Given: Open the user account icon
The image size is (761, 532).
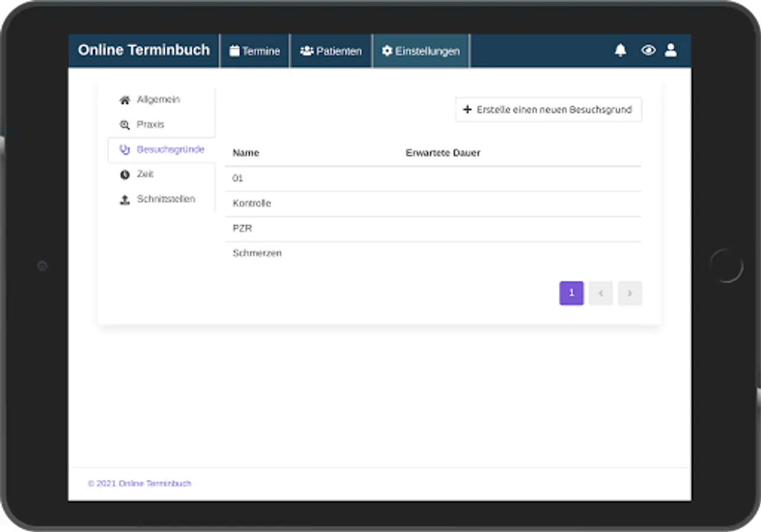Looking at the screenshot, I should (x=671, y=50).
